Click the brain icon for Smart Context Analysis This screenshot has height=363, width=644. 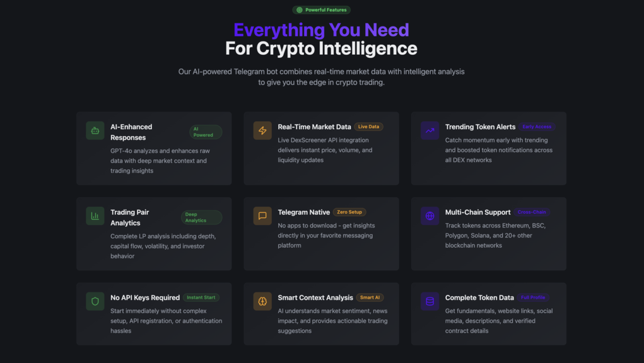pyautogui.click(x=262, y=301)
